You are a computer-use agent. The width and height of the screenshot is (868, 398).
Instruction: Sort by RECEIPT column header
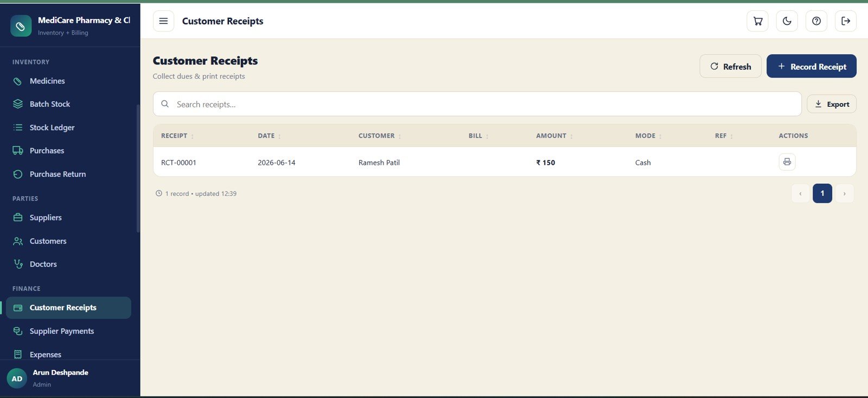177,136
